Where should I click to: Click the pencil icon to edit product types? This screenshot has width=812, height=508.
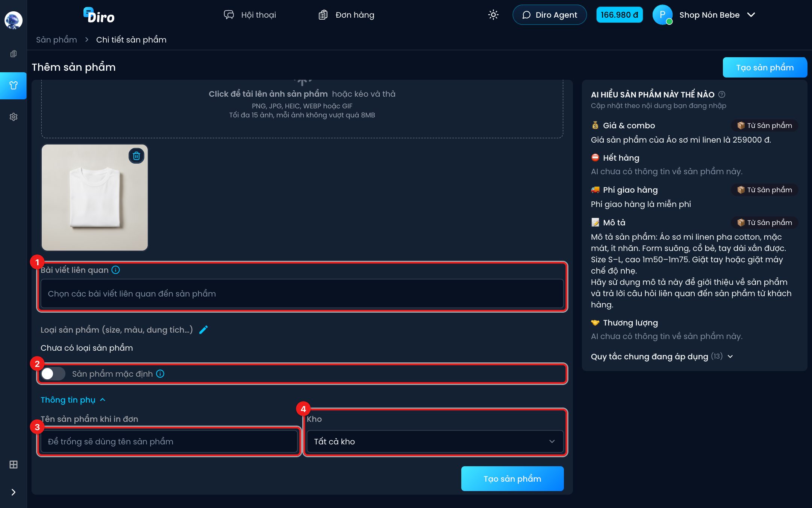click(203, 330)
